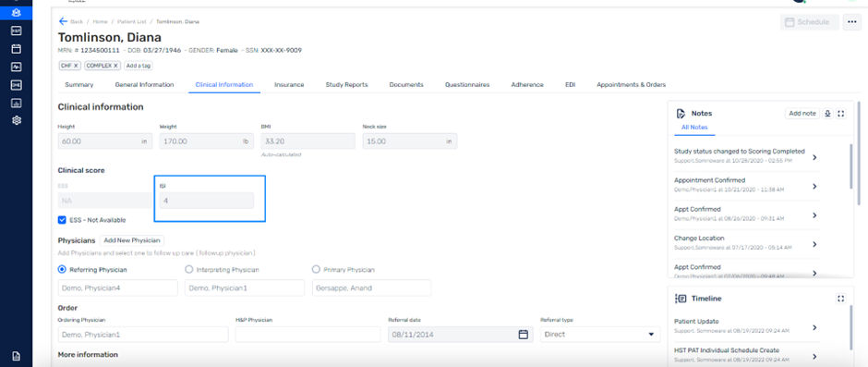Click the ESS score field

pyautogui.click(x=105, y=201)
